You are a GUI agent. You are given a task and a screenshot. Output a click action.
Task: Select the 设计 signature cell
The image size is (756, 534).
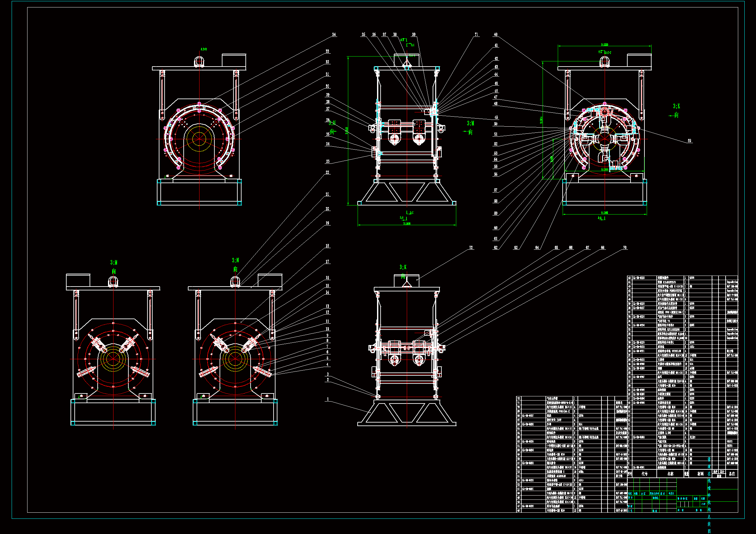[630, 498]
